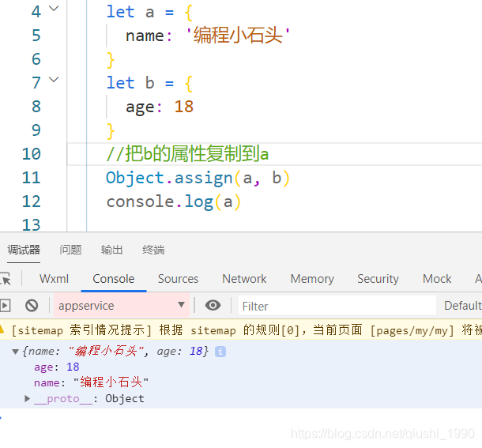Click the comment //把b的属性复制到a

187,154
